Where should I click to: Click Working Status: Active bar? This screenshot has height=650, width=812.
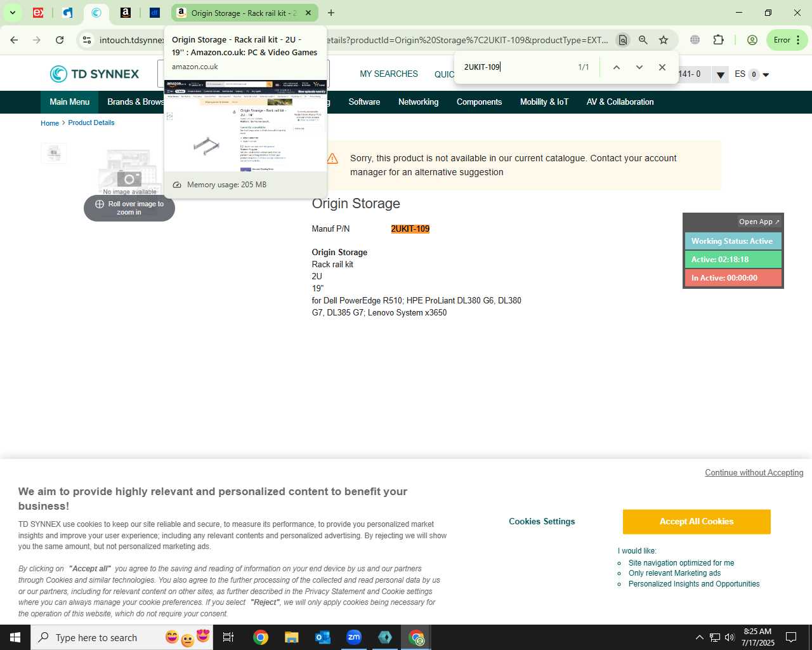pos(733,241)
